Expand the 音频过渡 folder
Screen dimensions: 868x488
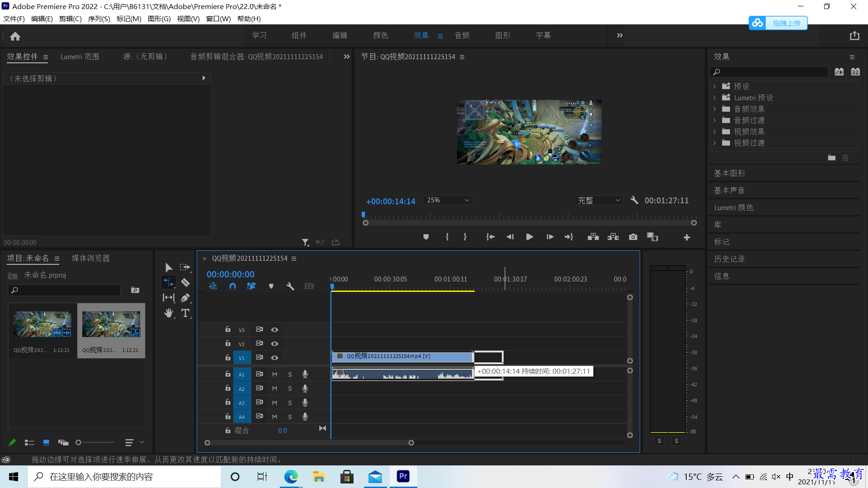tap(714, 120)
